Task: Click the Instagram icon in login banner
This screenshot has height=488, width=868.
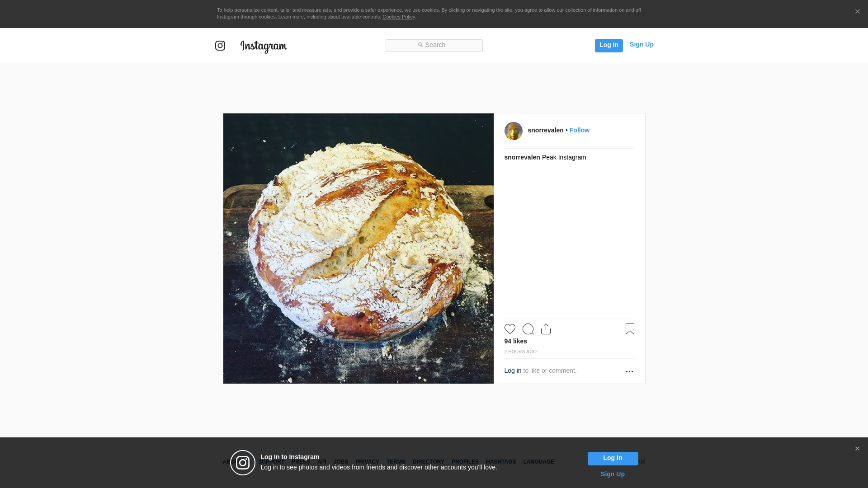Action: pyautogui.click(x=243, y=463)
